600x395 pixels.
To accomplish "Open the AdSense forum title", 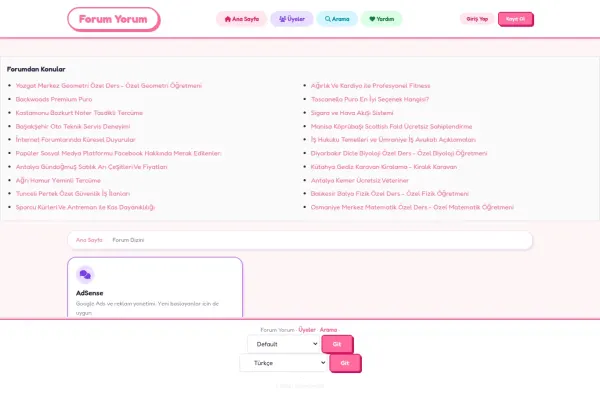I will pyautogui.click(x=90, y=293).
